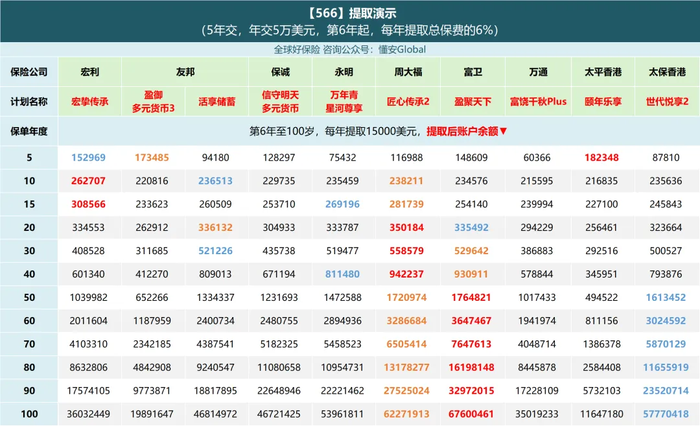The height and width of the screenshot is (426, 700).
Task: Click the 保单年度 row label
Action: (29, 131)
